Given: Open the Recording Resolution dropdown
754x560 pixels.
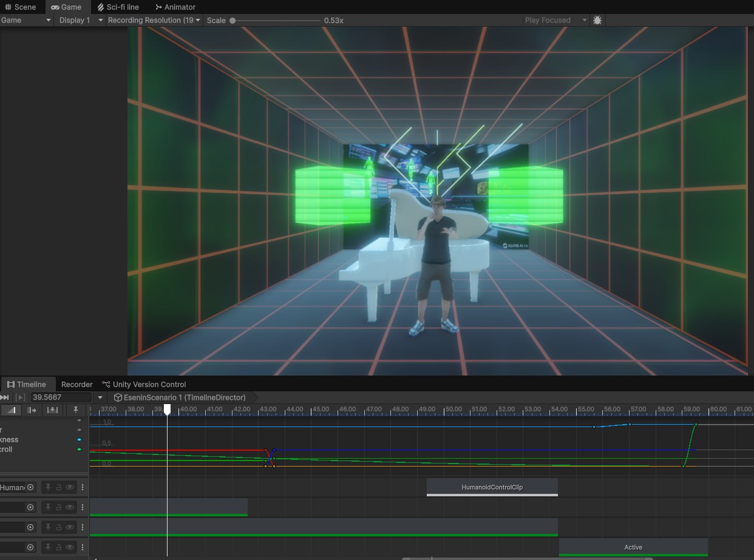Looking at the screenshot, I should point(154,20).
